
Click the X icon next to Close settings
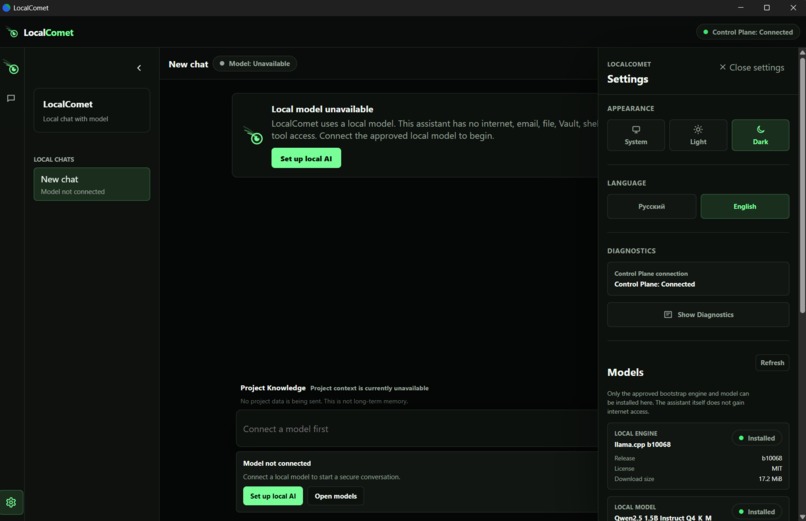[x=722, y=67]
